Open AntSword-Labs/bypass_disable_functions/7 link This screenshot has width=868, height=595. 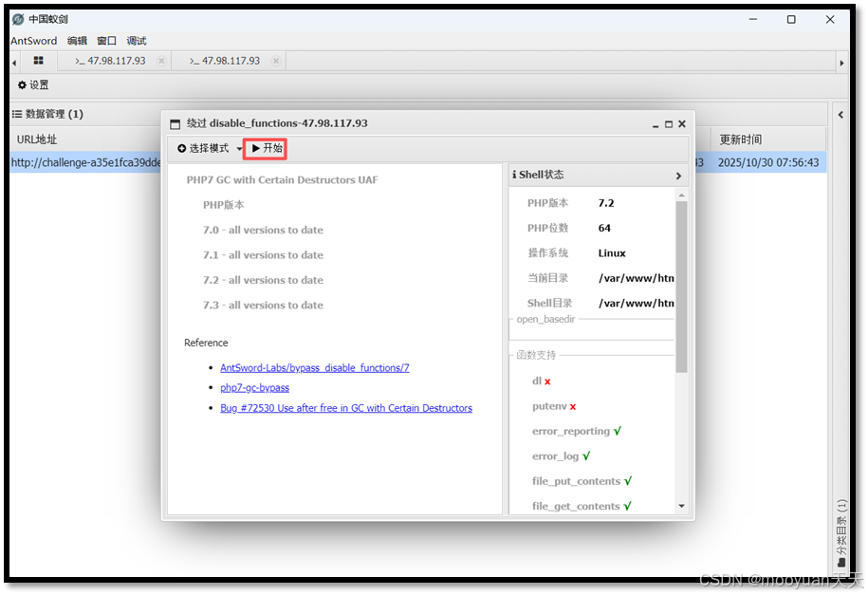tap(314, 368)
